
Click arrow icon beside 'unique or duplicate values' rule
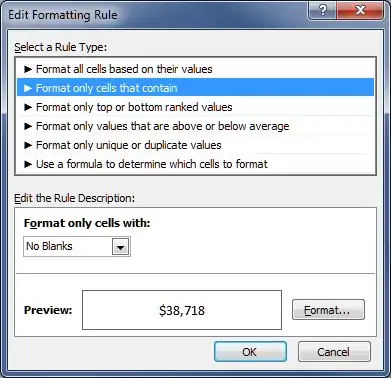[28, 145]
